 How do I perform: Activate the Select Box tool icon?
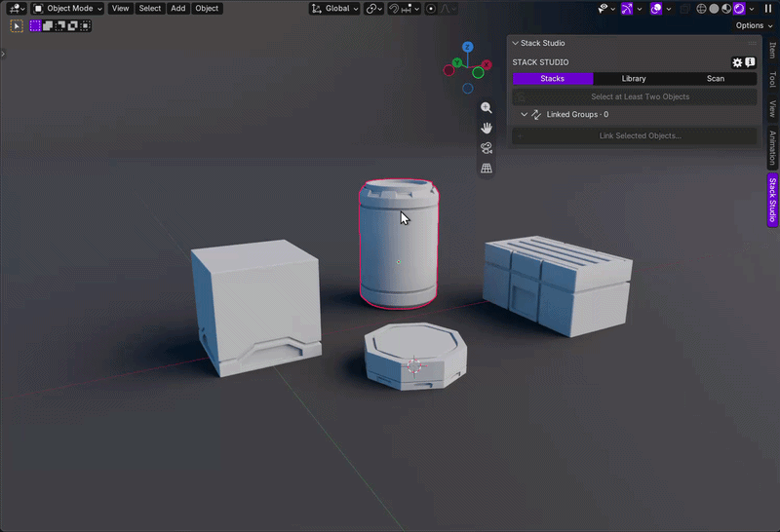[17, 26]
